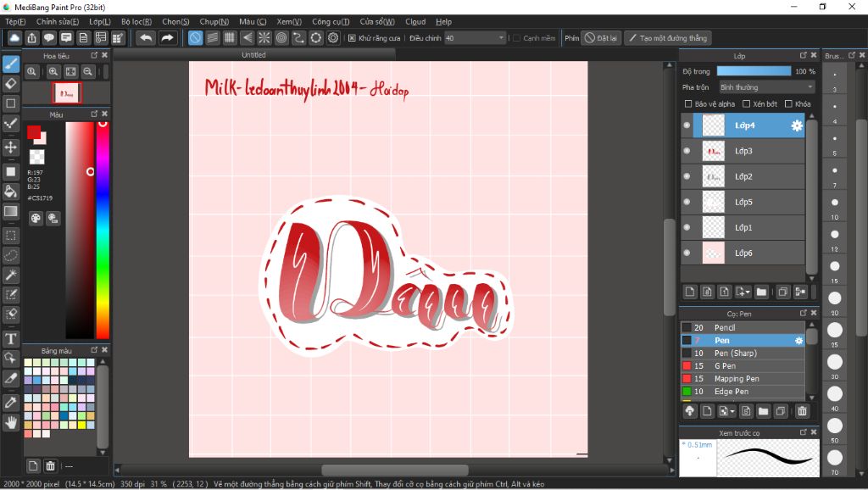868x490 pixels.
Task: Open the Điều chỉnh correction dropdown
Action: pos(475,38)
